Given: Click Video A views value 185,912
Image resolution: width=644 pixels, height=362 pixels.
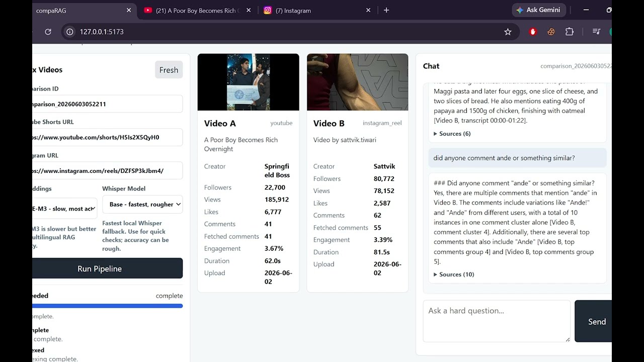Looking at the screenshot, I should [277, 200].
